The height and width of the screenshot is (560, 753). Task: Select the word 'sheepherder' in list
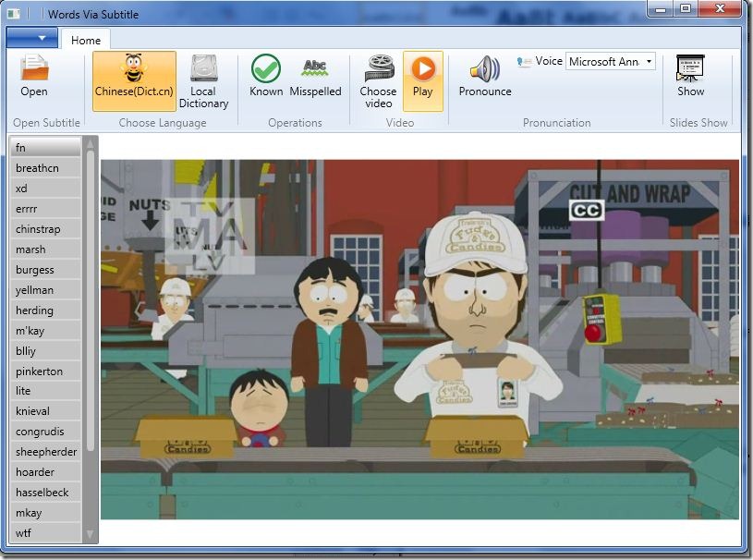pos(44,452)
